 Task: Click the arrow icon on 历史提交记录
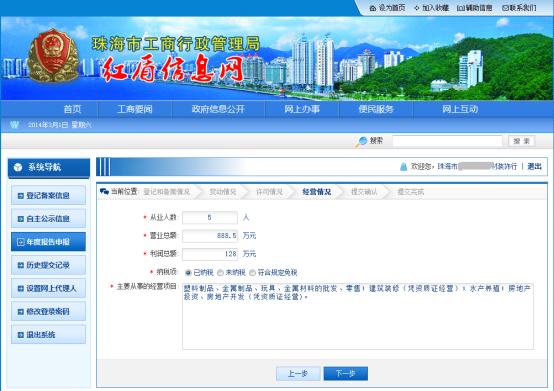[x=21, y=265]
